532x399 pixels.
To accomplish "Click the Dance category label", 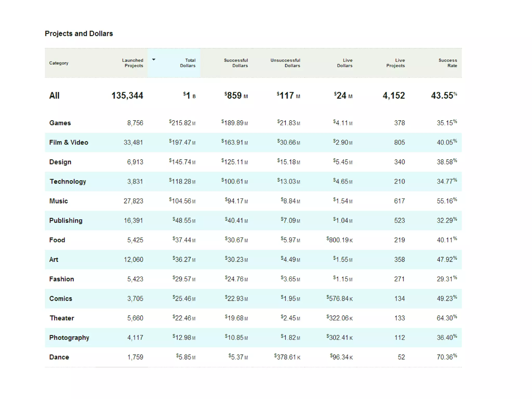I will coord(59,357).
